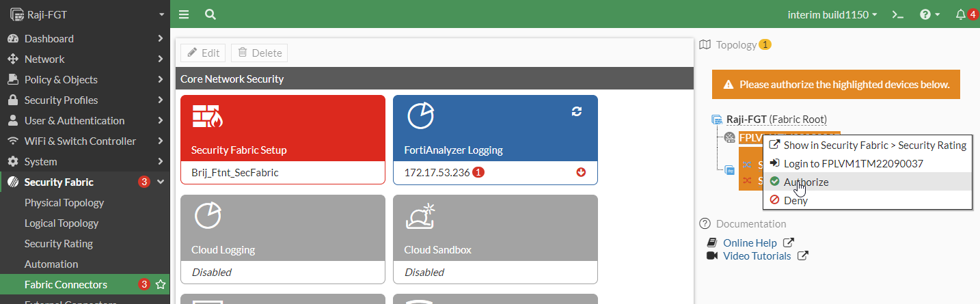Click the Security Profiles lock icon
980x304 pixels.
click(12, 100)
